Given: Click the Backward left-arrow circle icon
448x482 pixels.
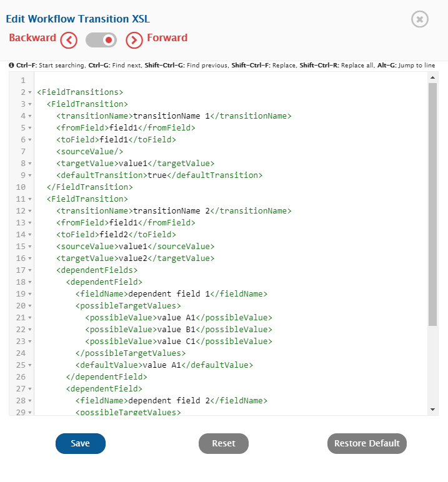Looking at the screenshot, I should click(69, 40).
